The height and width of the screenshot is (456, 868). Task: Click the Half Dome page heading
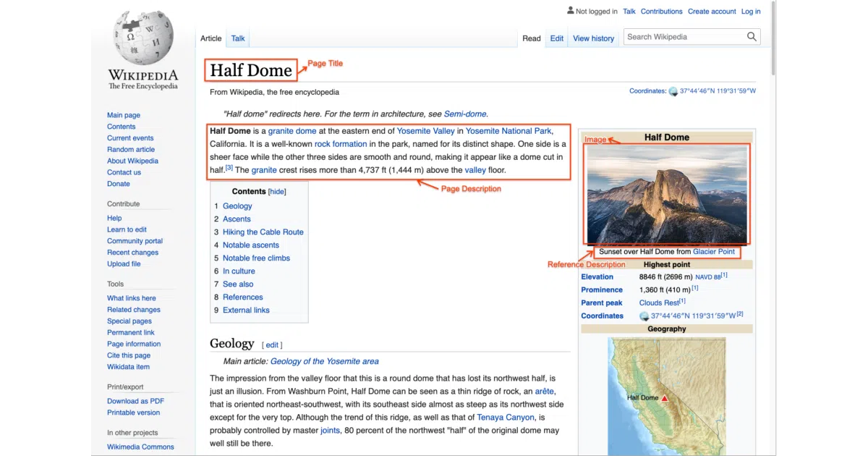[251, 70]
